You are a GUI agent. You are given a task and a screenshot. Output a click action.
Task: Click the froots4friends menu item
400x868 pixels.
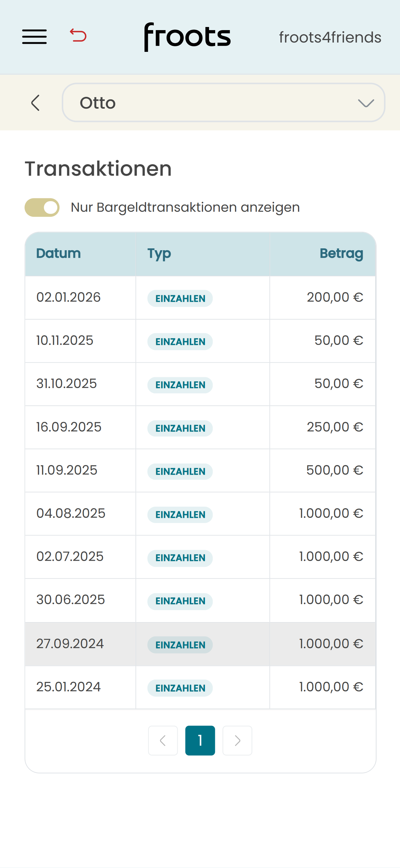point(330,37)
